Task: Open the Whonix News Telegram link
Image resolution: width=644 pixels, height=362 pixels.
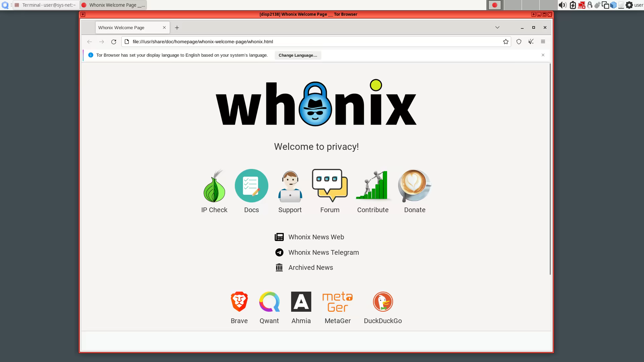Action: pos(323,252)
